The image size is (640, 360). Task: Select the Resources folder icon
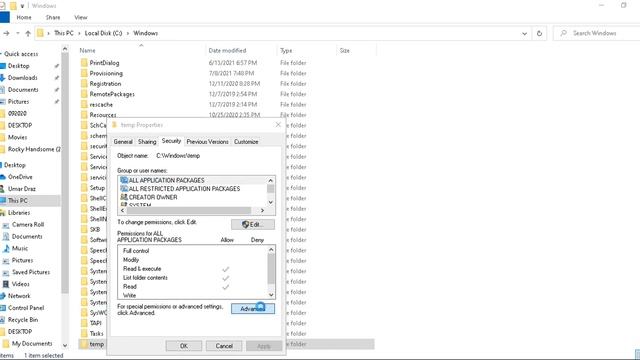[x=84, y=115]
